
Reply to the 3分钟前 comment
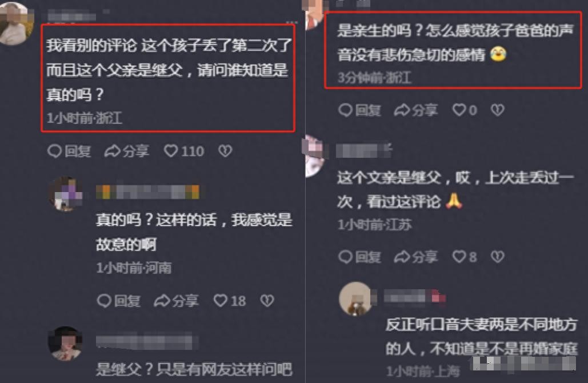click(359, 110)
